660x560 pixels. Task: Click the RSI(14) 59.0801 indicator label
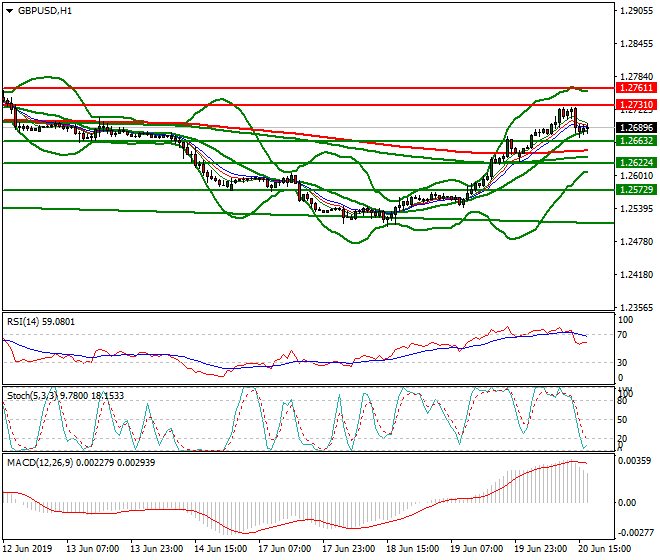point(41,322)
